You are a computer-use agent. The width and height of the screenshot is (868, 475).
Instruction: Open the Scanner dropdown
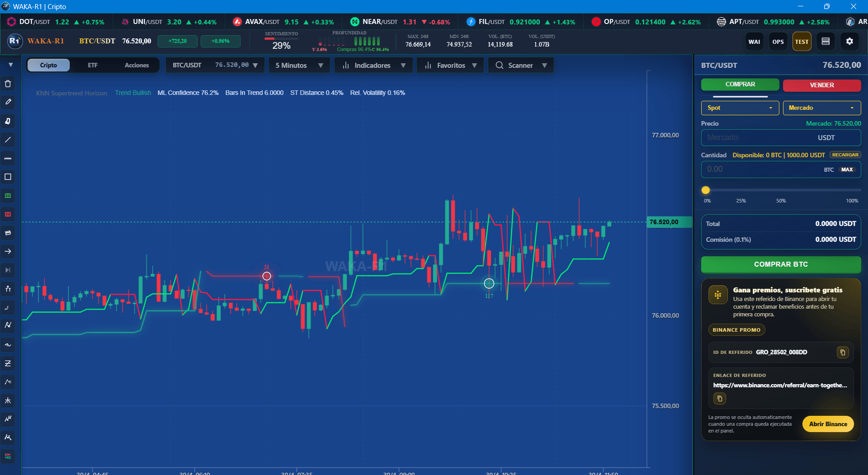[x=521, y=65]
